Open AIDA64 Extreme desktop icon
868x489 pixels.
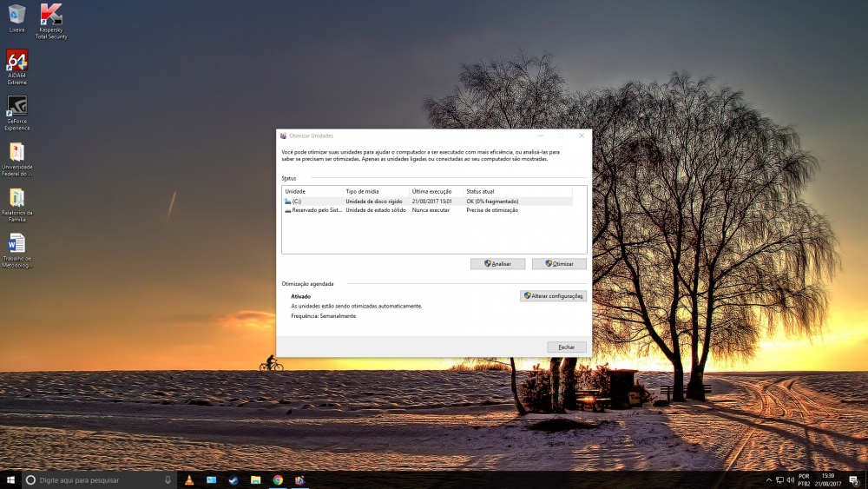pyautogui.click(x=17, y=61)
